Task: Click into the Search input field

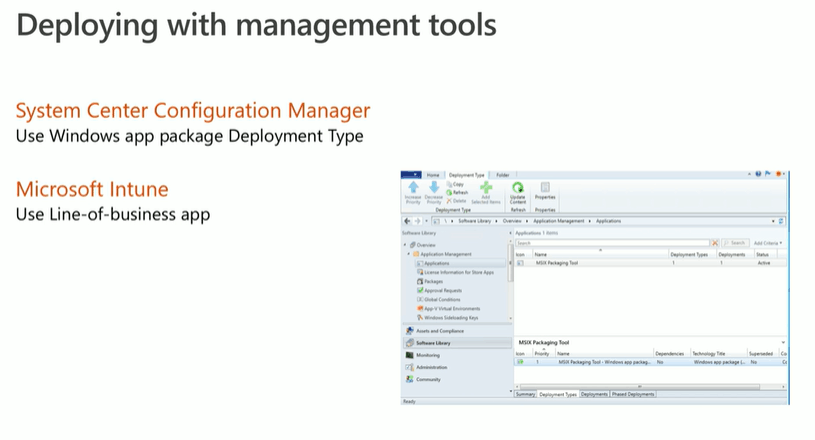Action: tap(612, 243)
